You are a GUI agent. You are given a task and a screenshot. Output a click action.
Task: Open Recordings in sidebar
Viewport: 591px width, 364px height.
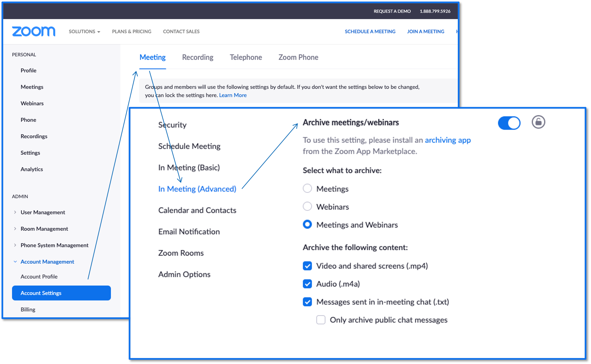pyautogui.click(x=34, y=136)
